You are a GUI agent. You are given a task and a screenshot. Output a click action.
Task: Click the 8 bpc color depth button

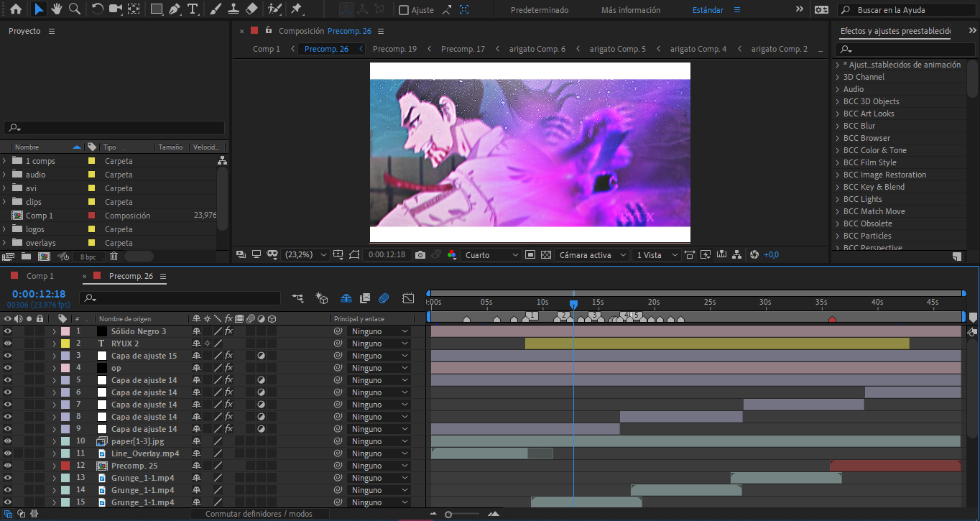pyautogui.click(x=88, y=257)
